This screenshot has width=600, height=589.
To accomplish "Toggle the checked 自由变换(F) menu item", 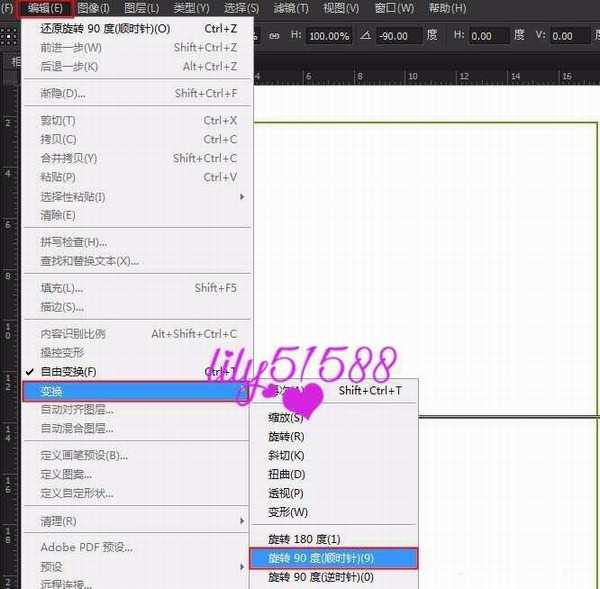I will tap(68, 371).
